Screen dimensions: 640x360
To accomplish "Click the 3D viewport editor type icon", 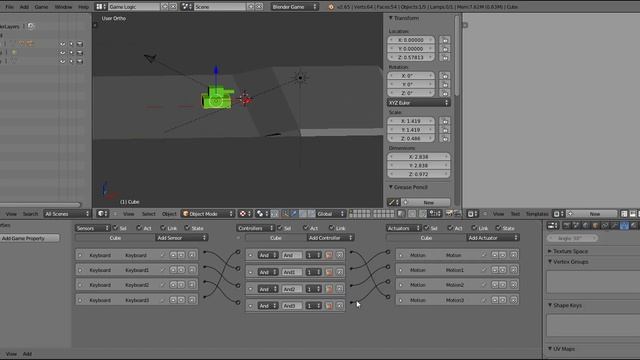I will pyautogui.click(x=102, y=214).
